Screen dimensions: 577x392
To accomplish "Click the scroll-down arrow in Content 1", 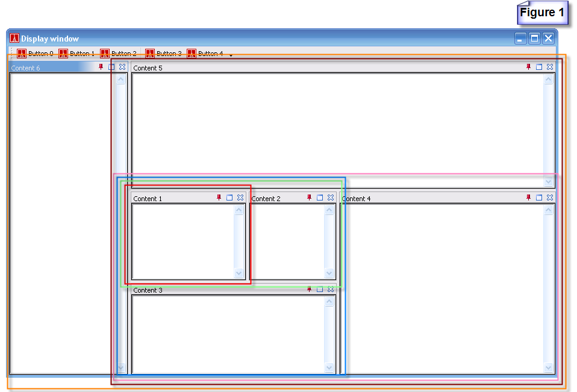I will pyautogui.click(x=239, y=273).
